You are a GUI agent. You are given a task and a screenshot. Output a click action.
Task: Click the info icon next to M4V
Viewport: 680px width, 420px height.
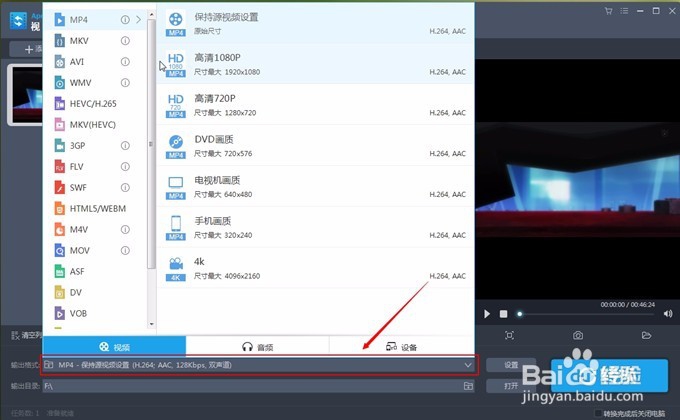pos(125,230)
